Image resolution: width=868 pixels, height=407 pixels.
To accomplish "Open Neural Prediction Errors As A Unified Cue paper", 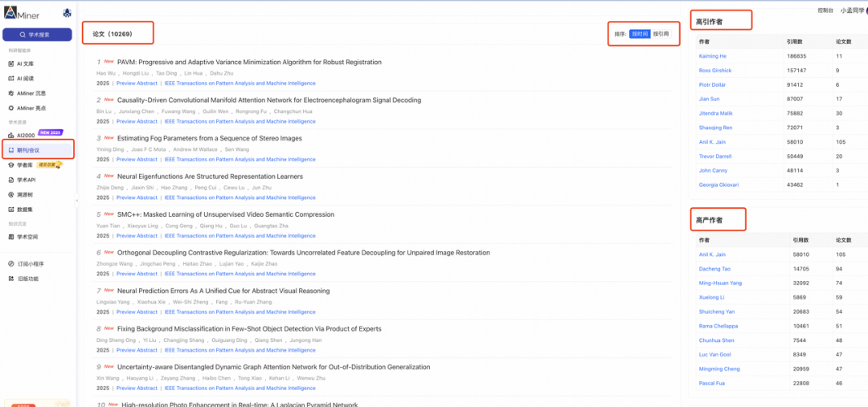I will click(223, 291).
